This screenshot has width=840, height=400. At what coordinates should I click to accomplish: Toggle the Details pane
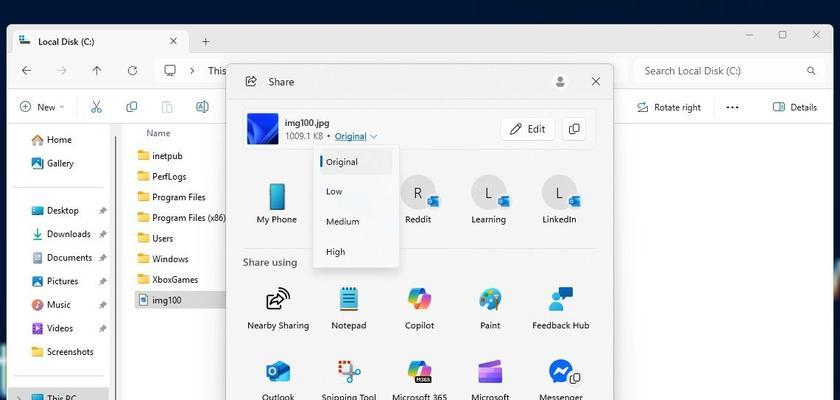pos(795,107)
